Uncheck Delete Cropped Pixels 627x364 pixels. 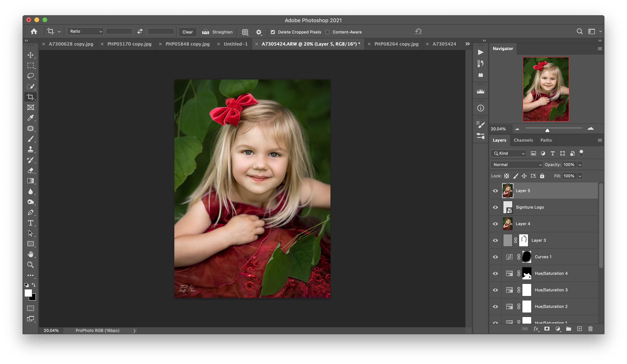coord(273,32)
